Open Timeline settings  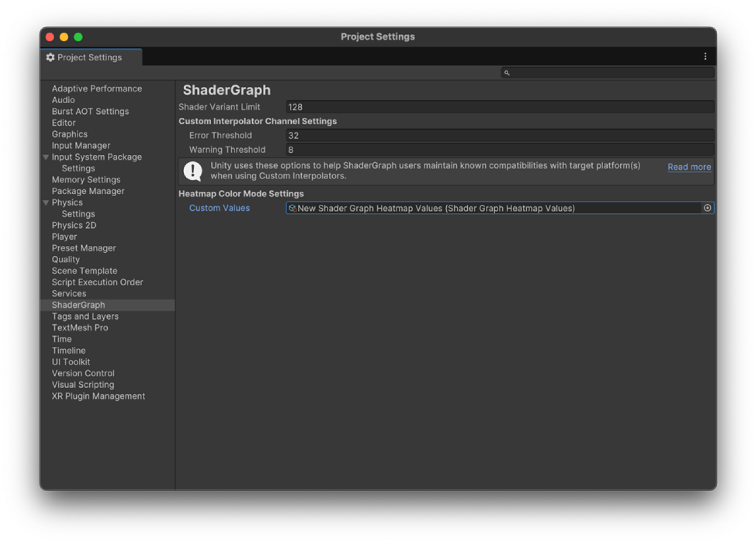pyautogui.click(x=69, y=351)
